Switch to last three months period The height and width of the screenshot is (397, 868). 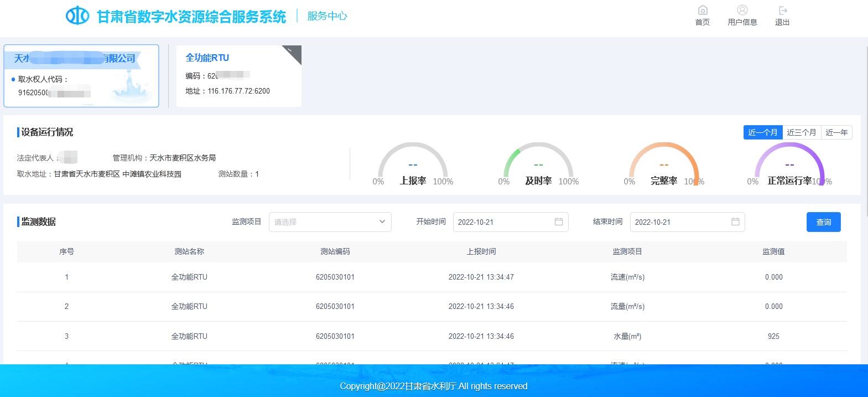tap(801, 132)
